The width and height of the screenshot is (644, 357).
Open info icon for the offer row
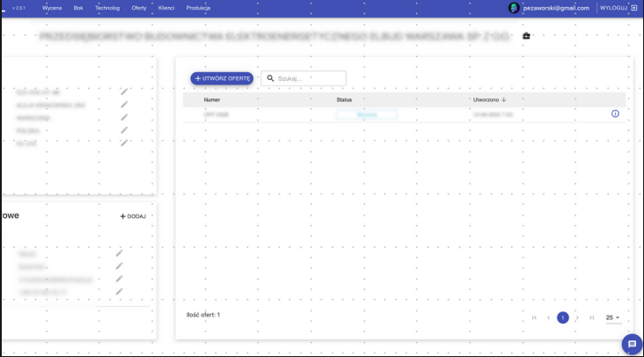(x=615, y=113)
